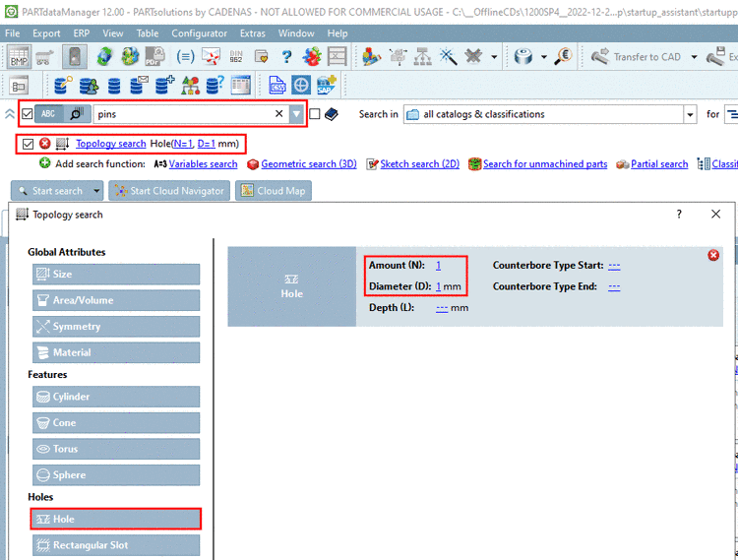Viewport: 738px width, 560px height.
Task: Open the Transfer to CAD dropdown arrow
Action: [x=695, y=57]
